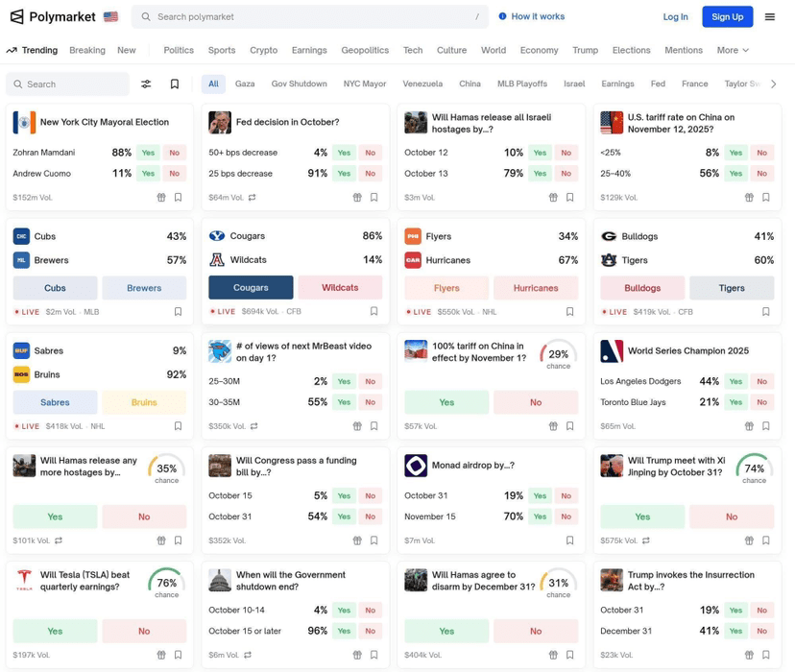Bookmark the Sabres vs Bruins card
The width and height of the screenshot is (795, 672).
click(x=178, y=426)
